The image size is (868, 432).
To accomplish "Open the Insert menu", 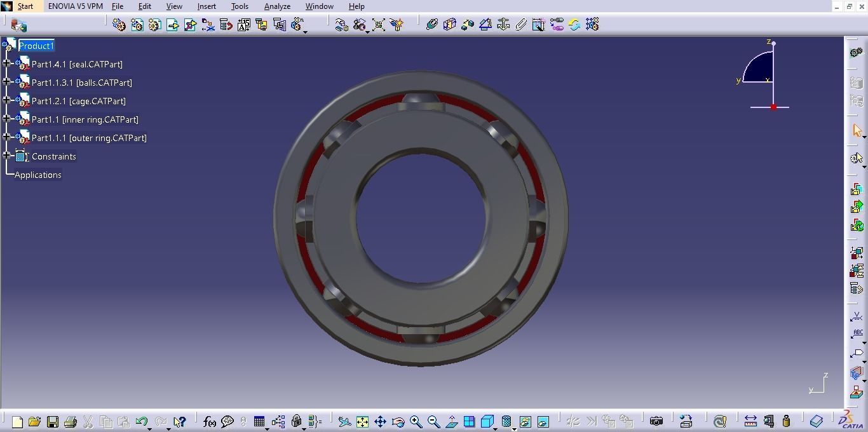I will point(207,6).
